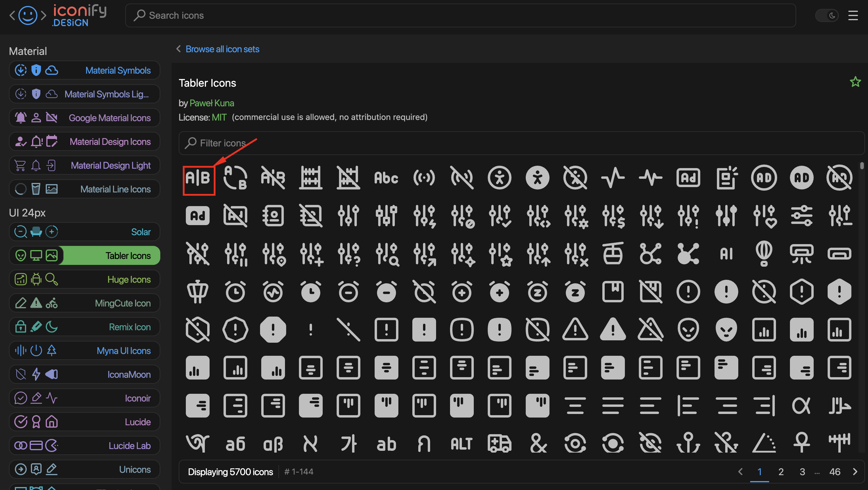Open the Material Symbols icon set
The width and height of the screenshot is (868, 490).
point(84,70)
